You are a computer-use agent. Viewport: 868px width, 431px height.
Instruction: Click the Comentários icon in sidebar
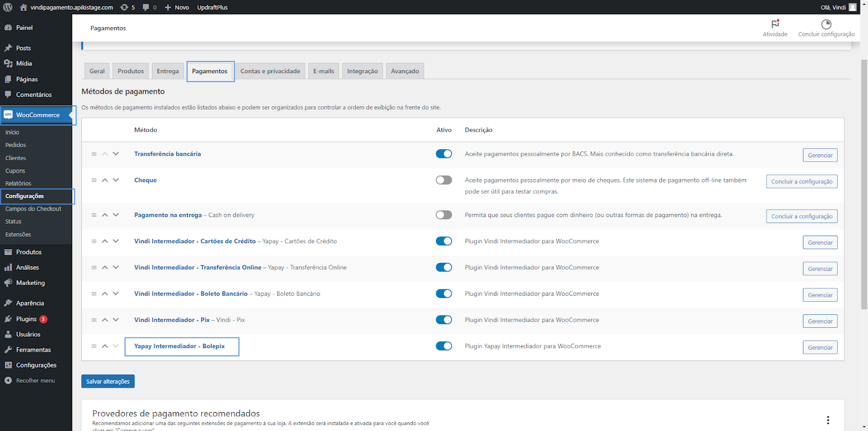(x=8, y=94)
